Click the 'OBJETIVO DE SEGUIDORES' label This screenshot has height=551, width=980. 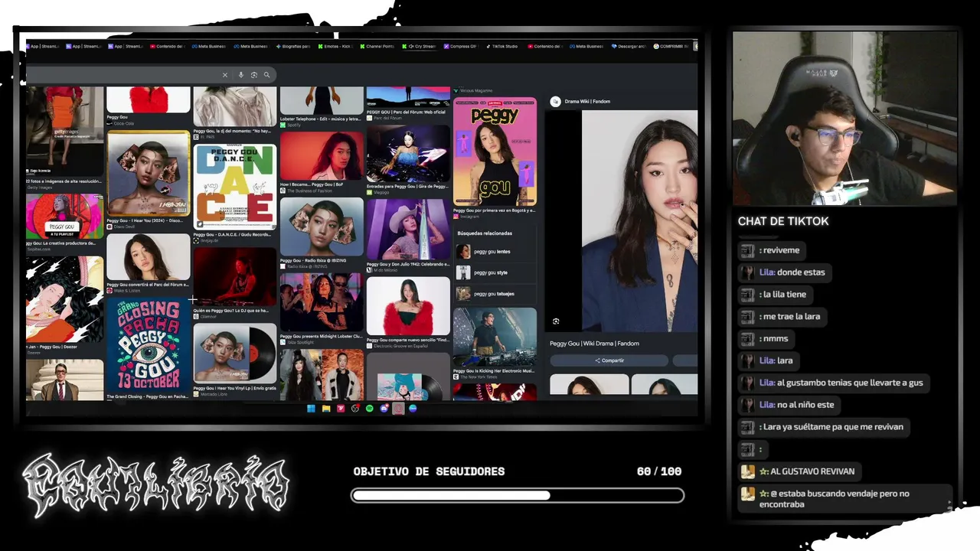(x=429, y=471)
